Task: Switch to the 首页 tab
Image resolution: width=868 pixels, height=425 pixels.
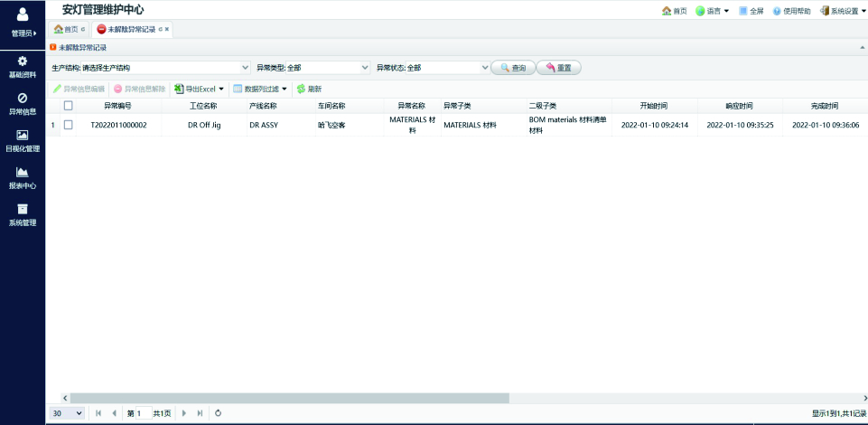Action: 65,29
